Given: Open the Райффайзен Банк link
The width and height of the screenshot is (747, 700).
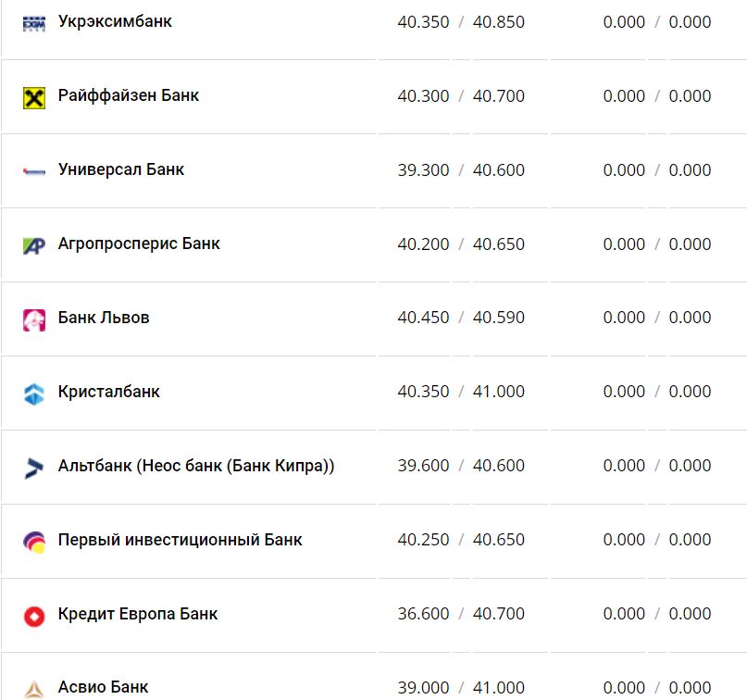Looking at the screenshot, I should [128, 95].
